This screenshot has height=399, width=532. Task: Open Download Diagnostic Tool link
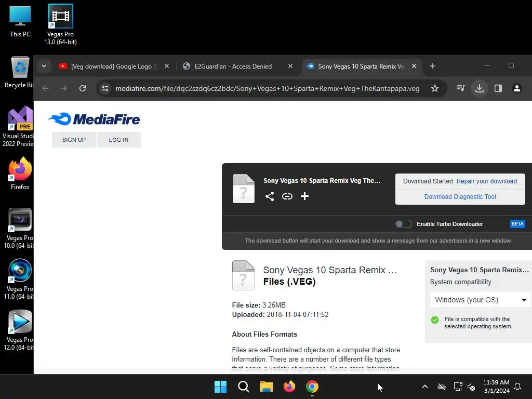pos(460,197)
